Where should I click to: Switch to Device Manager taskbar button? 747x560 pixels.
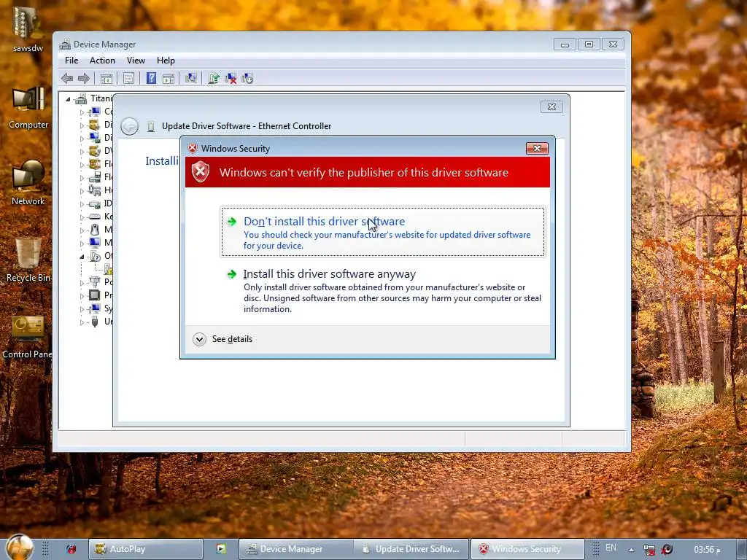295,549
